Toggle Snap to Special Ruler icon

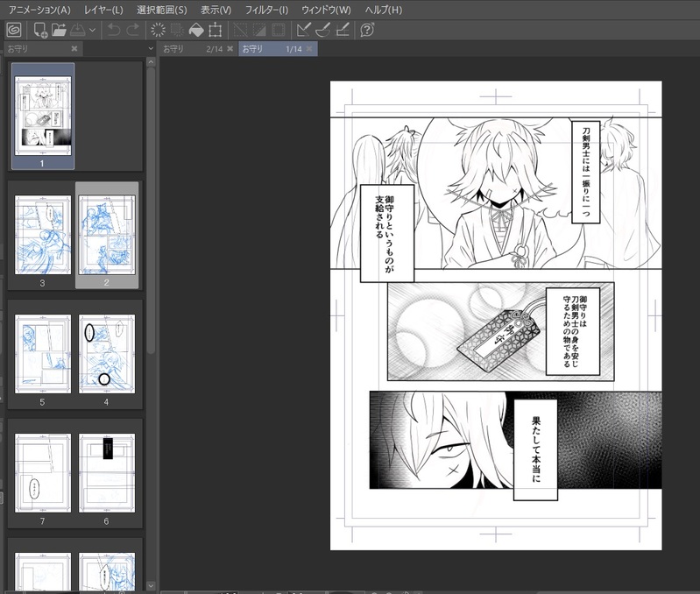[x=322, y=31]
